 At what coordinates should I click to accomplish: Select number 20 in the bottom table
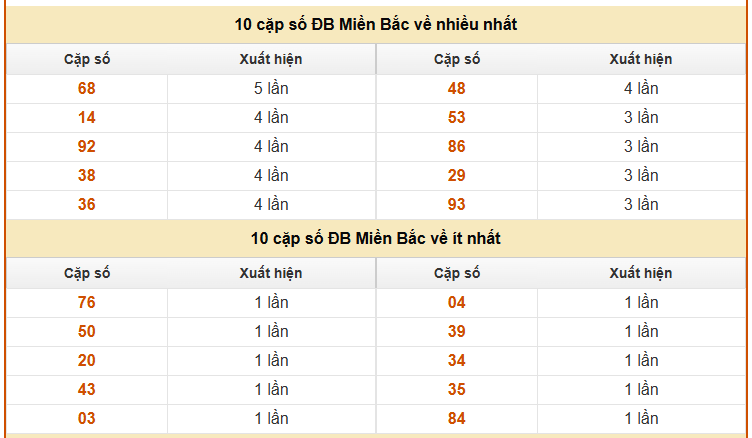click(87, 361)
